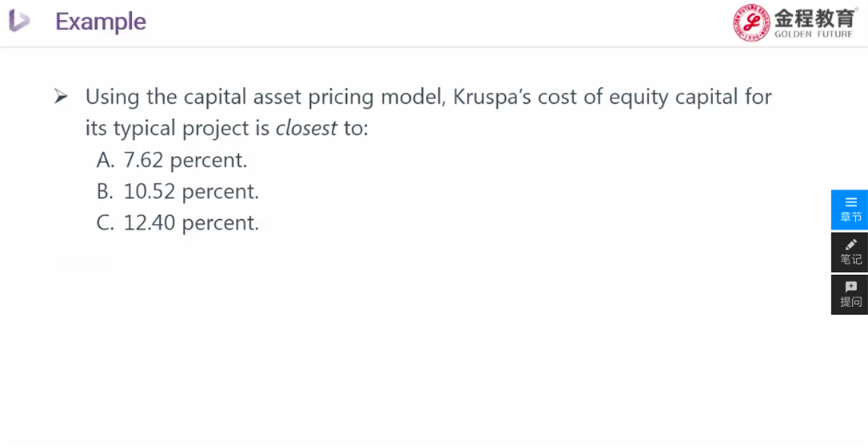Click the italic word closest
868x447 pixels.
(307, 129)
